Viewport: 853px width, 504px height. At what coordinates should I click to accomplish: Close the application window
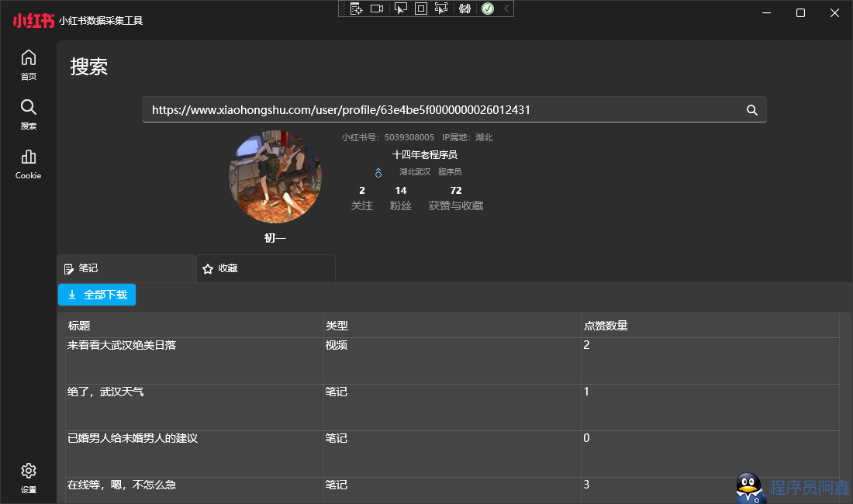coord(834,12)
